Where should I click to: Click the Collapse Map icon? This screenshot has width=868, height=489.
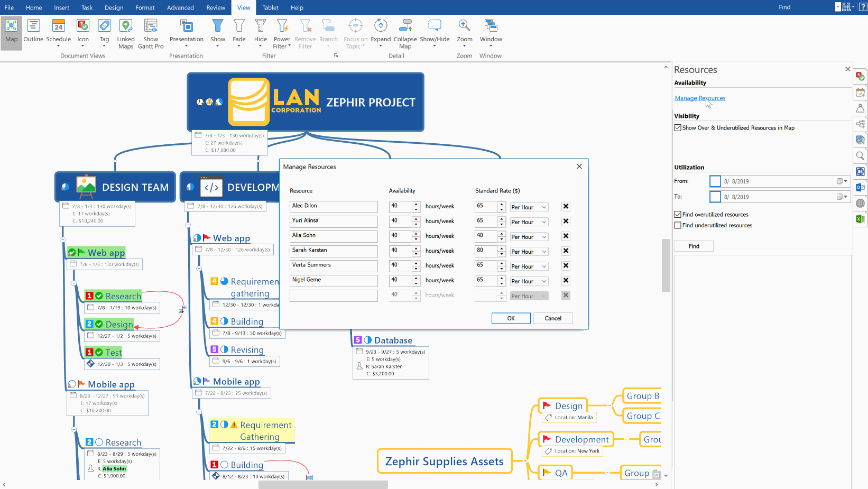coord(405,31)
